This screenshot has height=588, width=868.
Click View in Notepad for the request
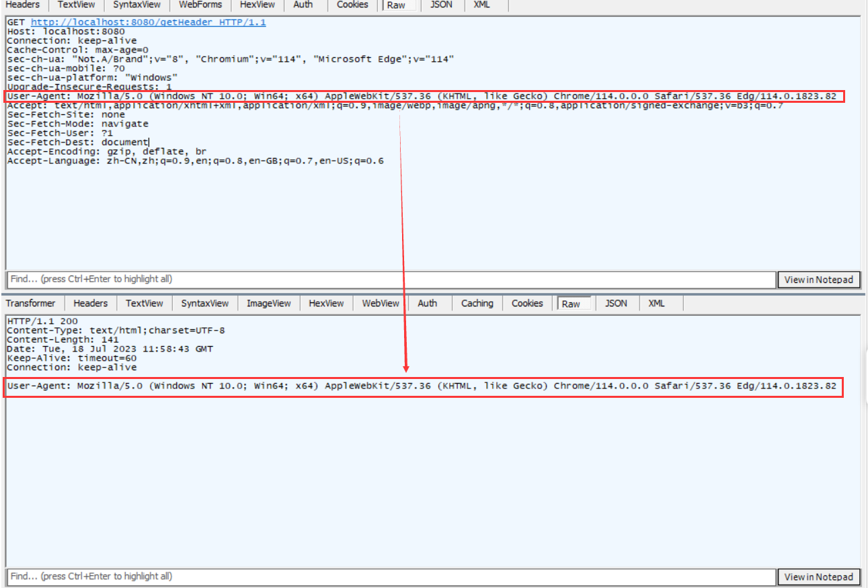click(x=818, y=280)
